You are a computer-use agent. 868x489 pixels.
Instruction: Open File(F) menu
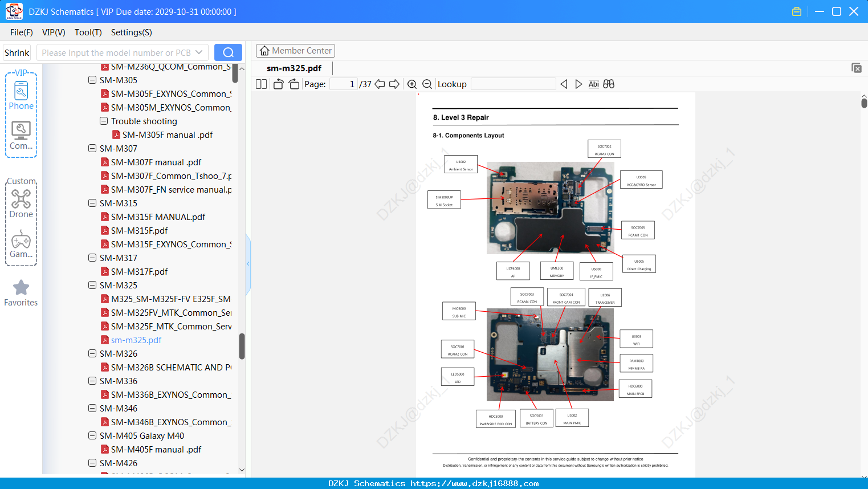tap(22, 32)
